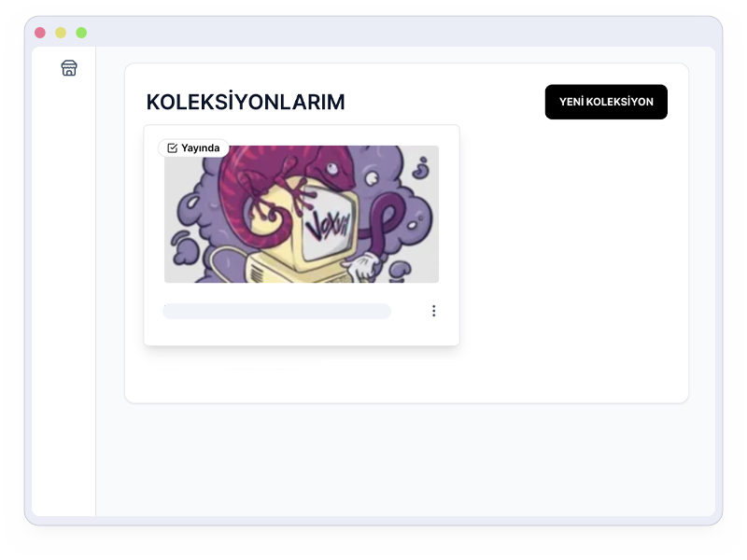747x560 pixels.
Task: Click the chameleon's eye in the artwork
Action: tap(332, 168)
